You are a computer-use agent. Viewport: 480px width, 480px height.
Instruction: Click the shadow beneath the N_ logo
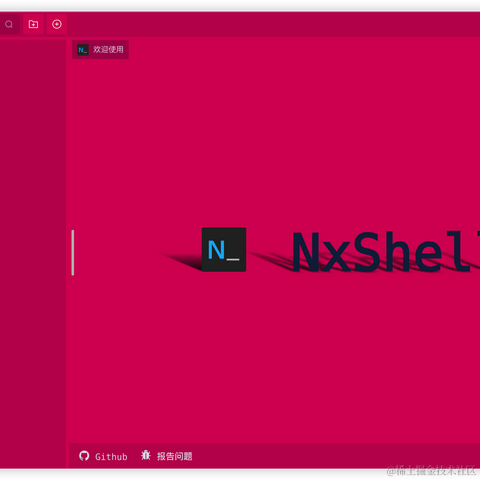183,261
